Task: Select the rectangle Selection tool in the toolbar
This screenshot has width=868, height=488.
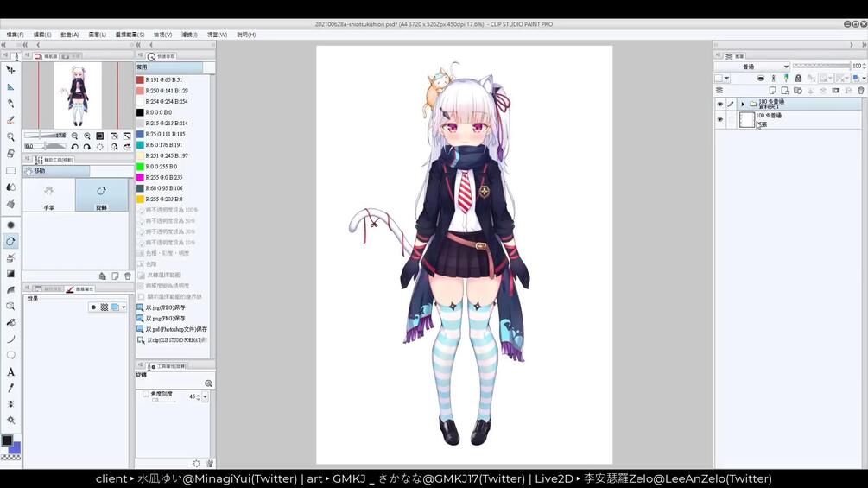Action: [x=10, y=171]
